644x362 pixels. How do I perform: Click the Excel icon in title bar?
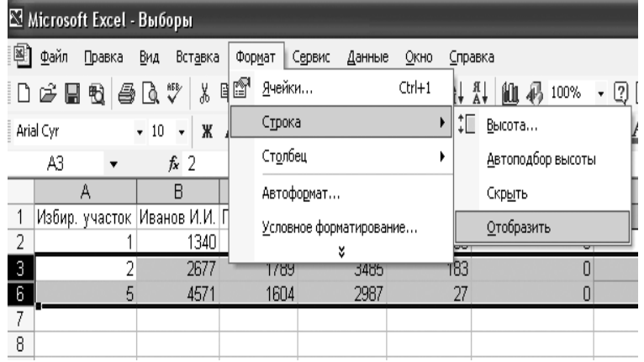tap(16, 19)
